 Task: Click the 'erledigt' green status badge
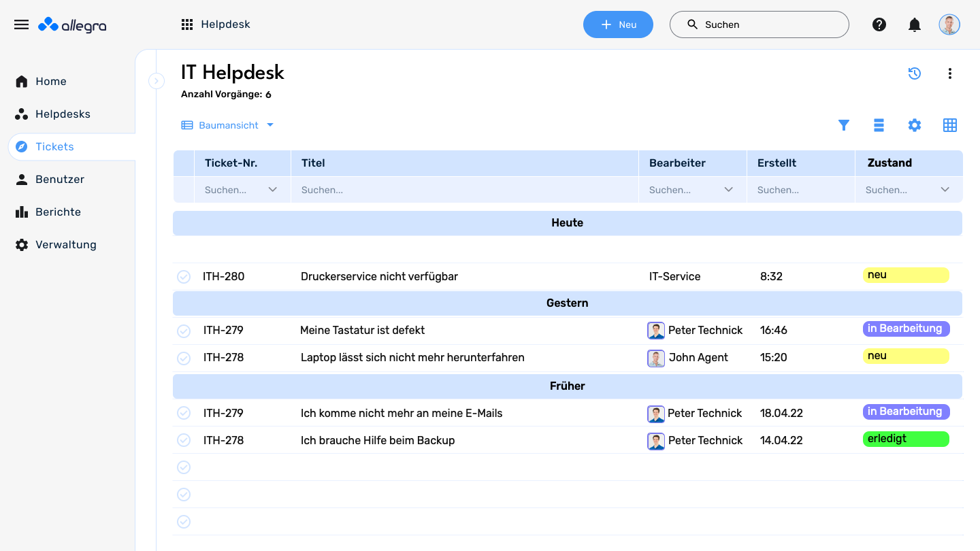click(x=905, y=439)
